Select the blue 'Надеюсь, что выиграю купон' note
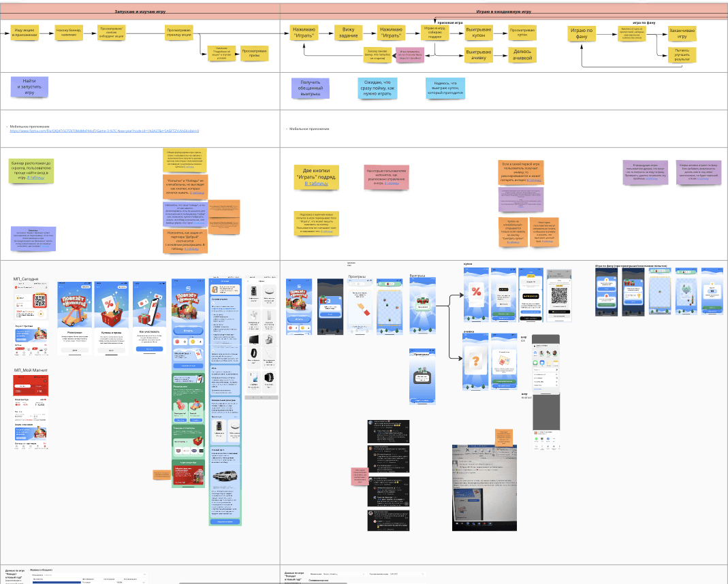 click(x=445, y=88)
